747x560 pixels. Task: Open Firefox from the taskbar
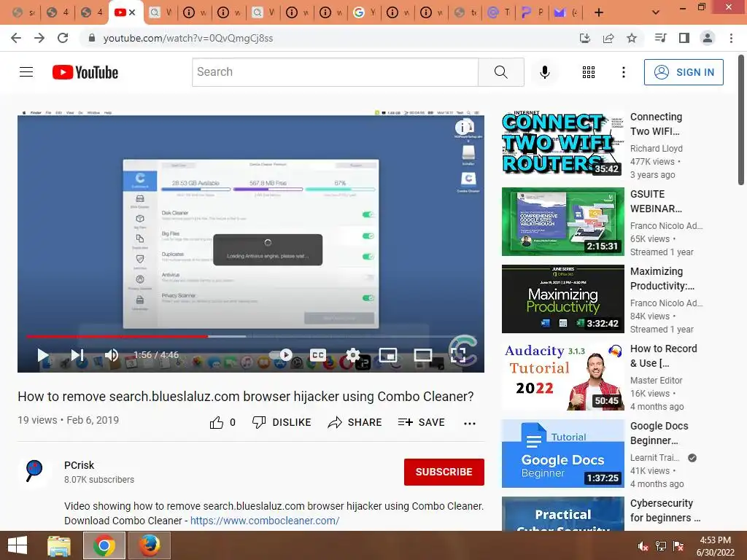coord(150,545)
